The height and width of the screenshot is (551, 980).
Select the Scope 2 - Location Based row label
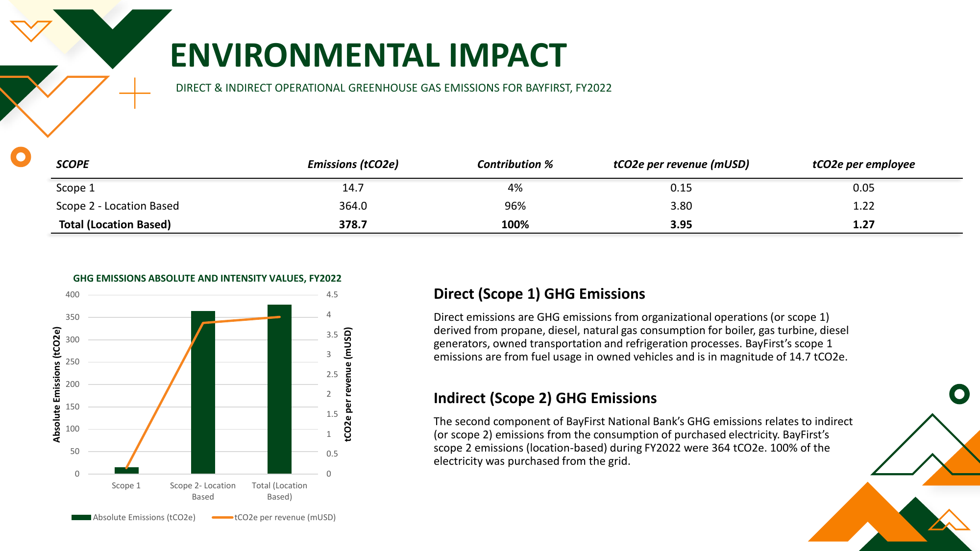pyautogui.click(x=118, y=206)
